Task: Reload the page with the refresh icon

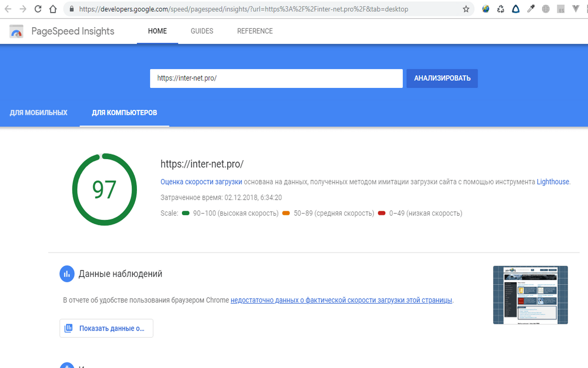Action: [38, 9]
